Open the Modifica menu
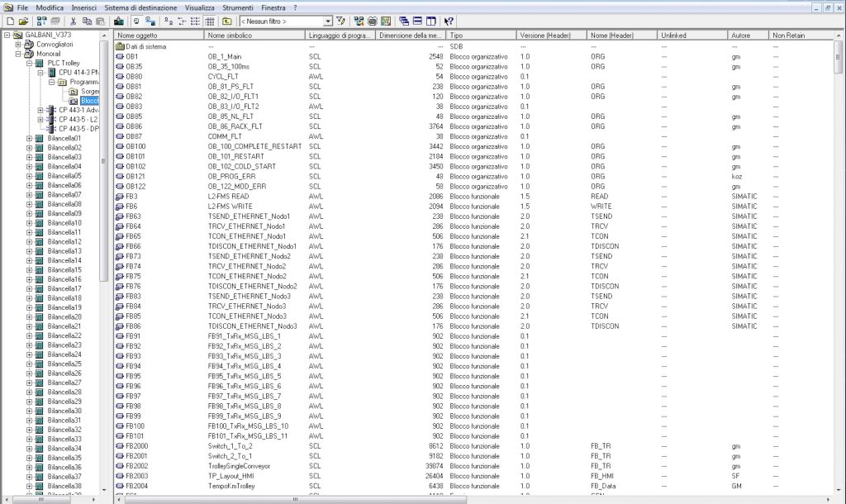 click(x=49, y=7)
